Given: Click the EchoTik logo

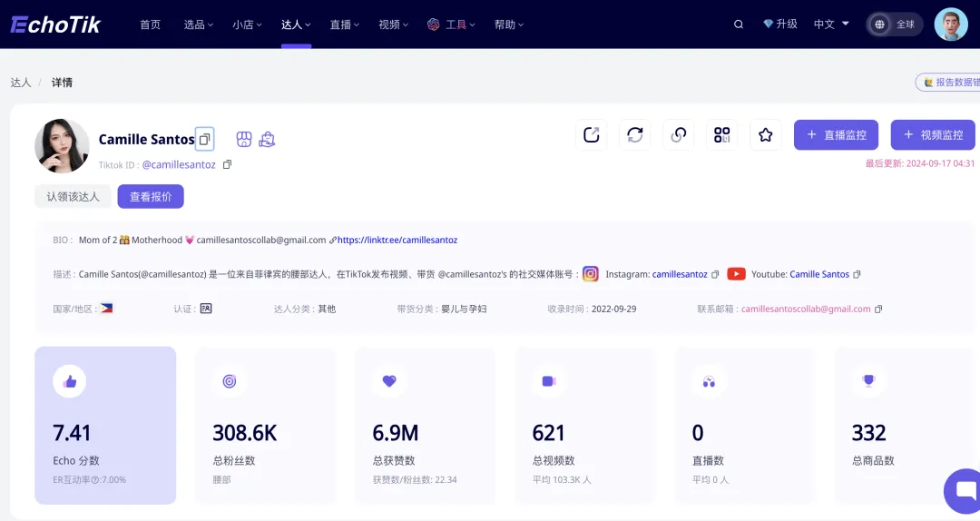Looking at the screenshot, I should 55,25.
